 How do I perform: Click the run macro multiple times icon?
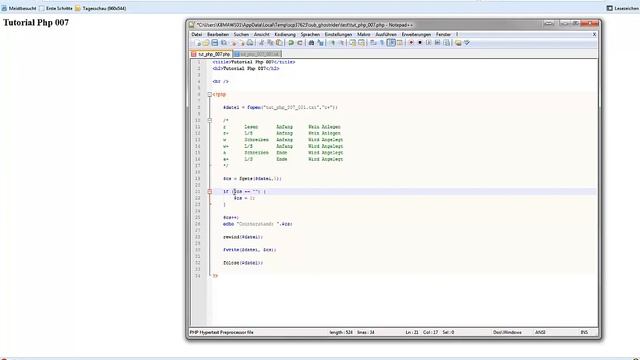pyautogui.click(x=438, y=43)
